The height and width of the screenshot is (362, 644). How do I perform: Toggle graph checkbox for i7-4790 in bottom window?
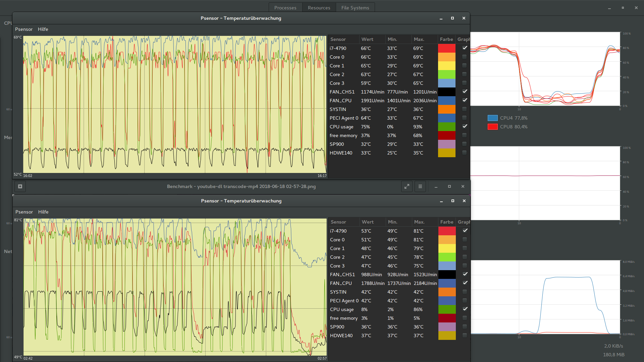[465, 231]
